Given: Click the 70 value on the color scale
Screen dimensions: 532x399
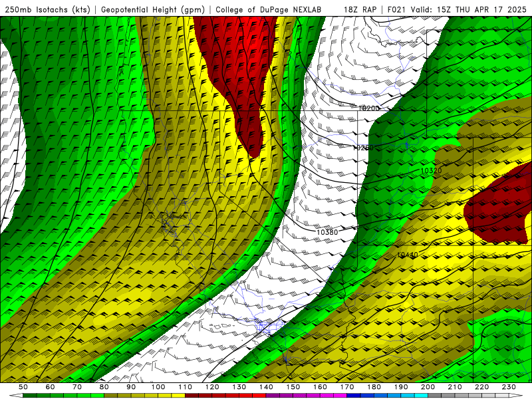Looking at the screenshot, I should click(77, 387).
